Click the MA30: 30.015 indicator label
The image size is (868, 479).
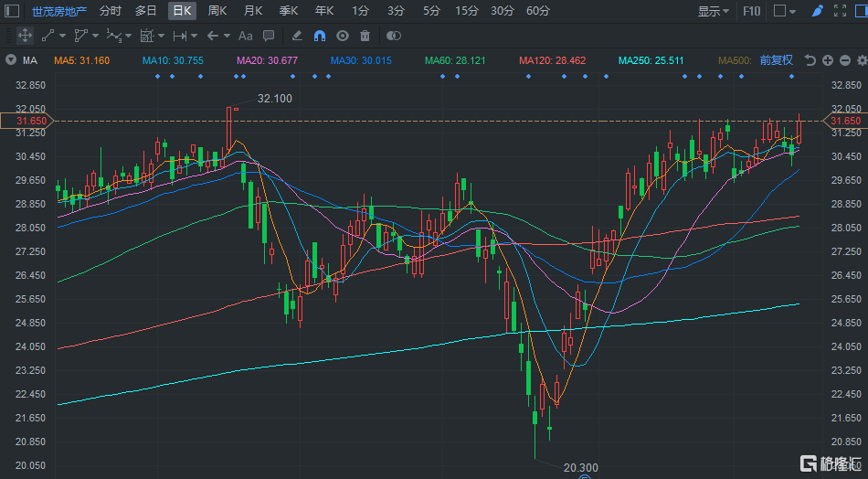pyautogui.click(x=361, y=60)
